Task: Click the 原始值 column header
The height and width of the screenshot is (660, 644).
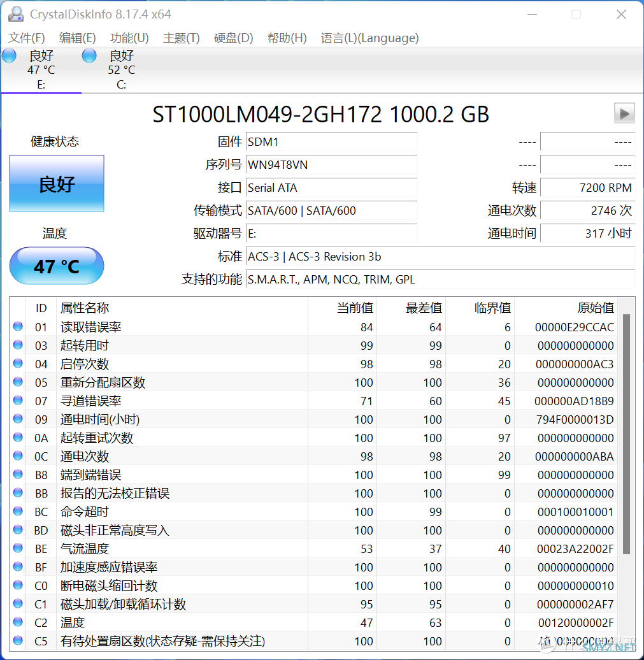Action: click(566, 308)
